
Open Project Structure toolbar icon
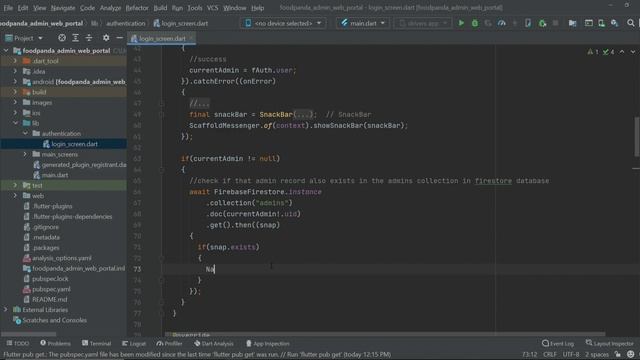pyautogui.click(x=573, y=23)
